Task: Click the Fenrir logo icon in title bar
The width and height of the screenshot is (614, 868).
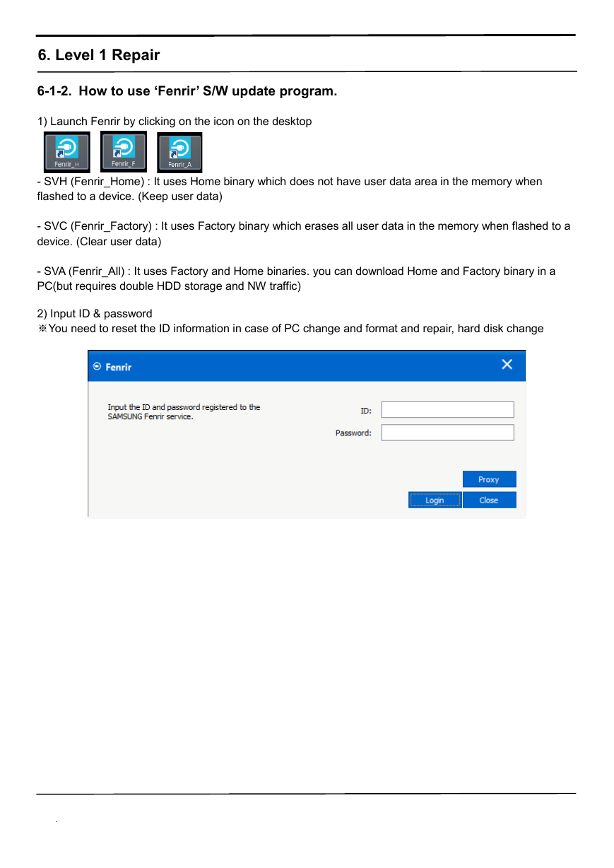Action: pos(97,366)
